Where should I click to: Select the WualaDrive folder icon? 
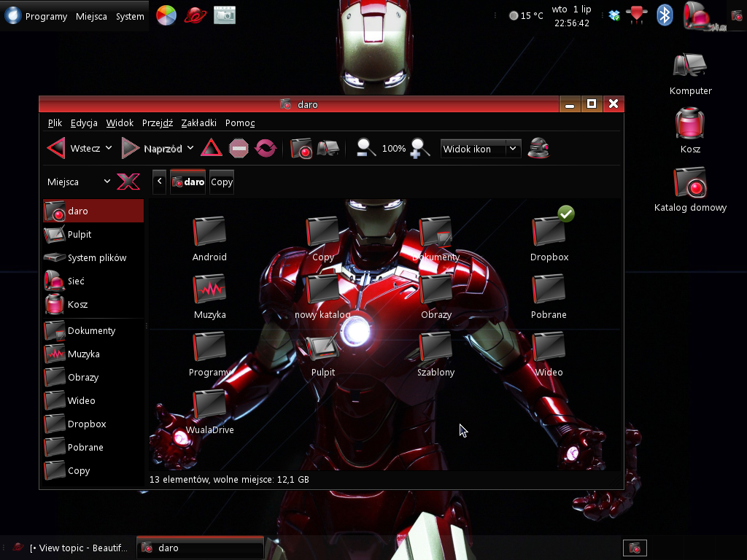209,405
